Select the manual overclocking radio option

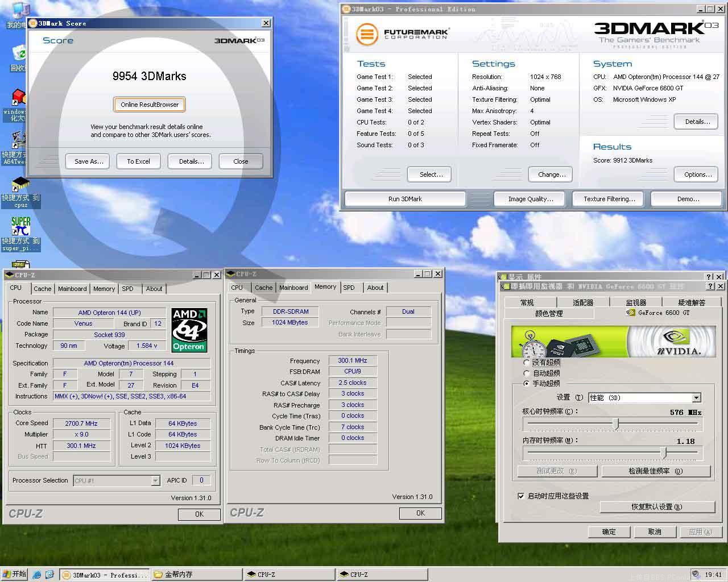point(527,384)
